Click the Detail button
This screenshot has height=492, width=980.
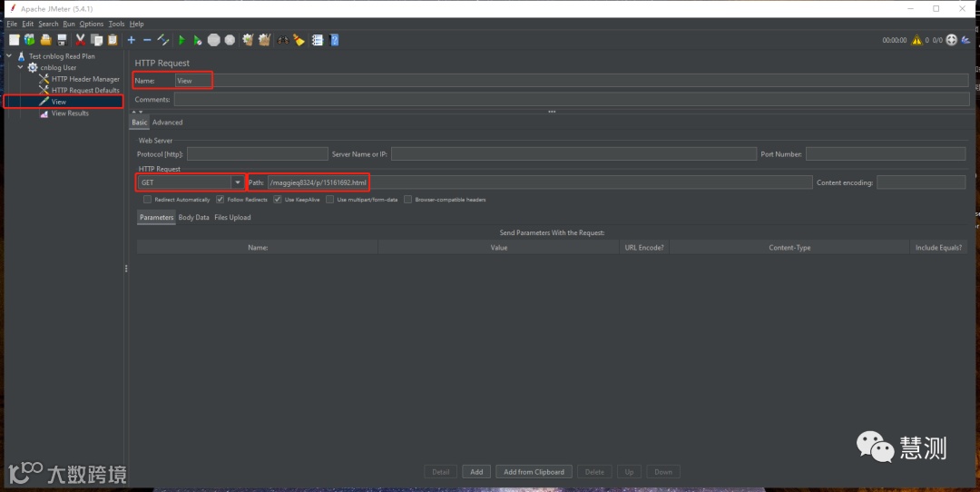[x=441, y=472]
